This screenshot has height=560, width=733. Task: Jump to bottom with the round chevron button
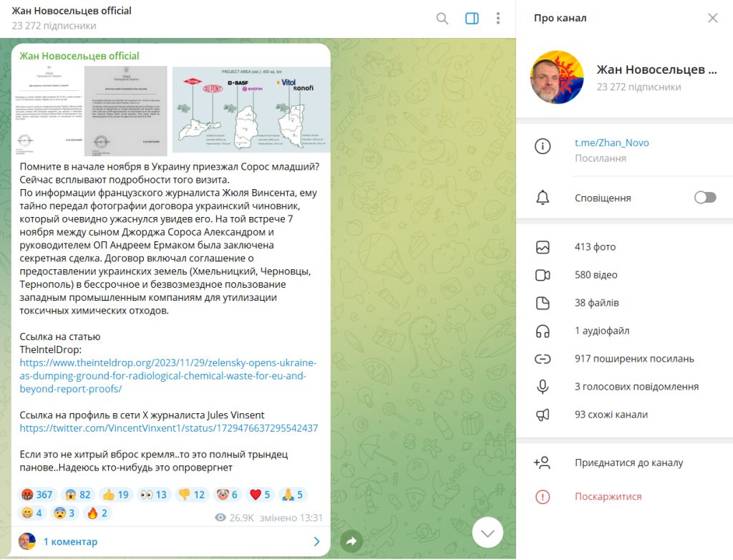487,533
